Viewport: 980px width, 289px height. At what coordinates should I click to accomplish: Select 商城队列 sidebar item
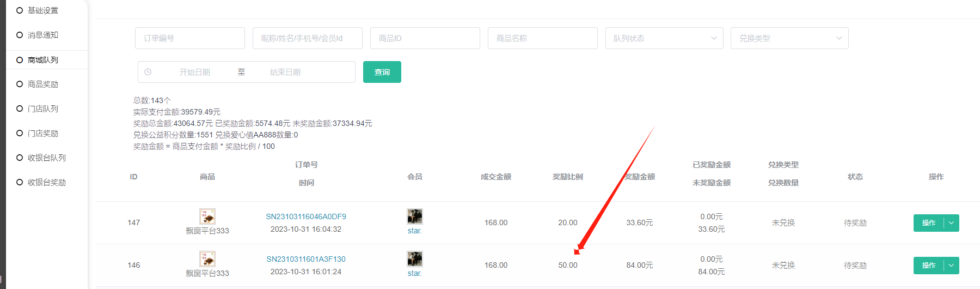pyautogui.click(x=43, y=60)
